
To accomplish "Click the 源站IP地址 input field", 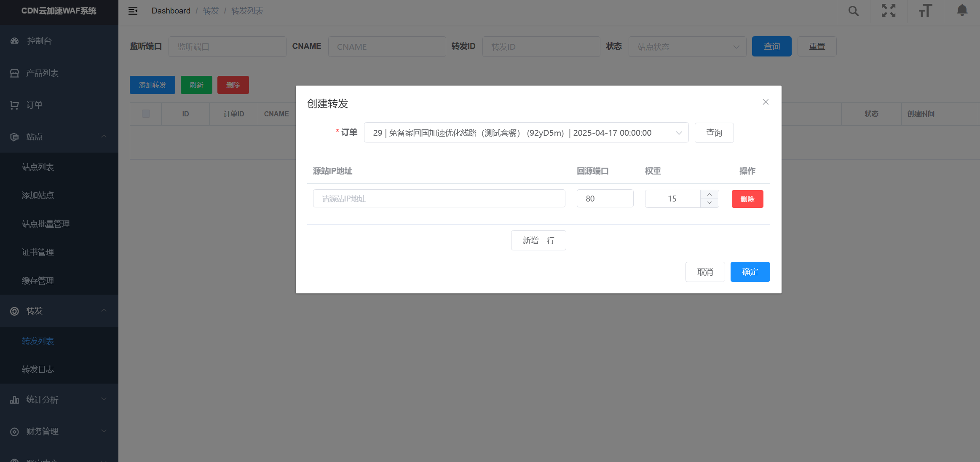I will [439, 199].
